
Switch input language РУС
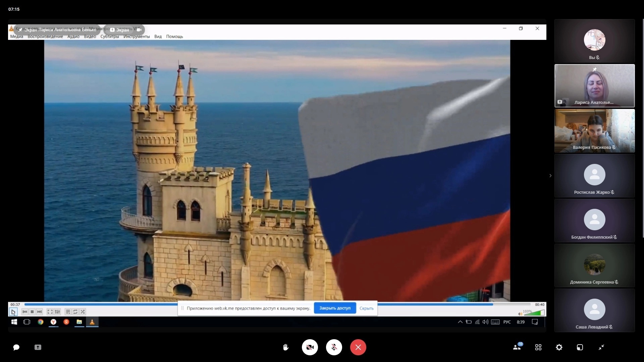point(507,322)
